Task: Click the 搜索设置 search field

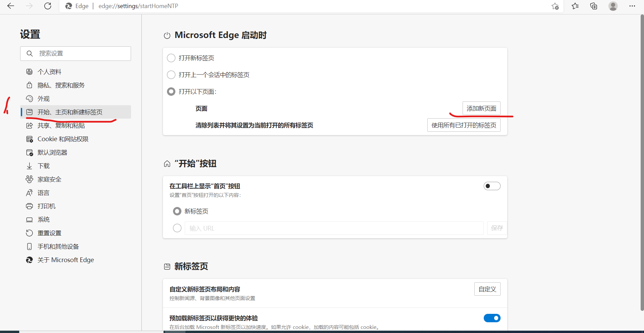Action: pos(75,53)
